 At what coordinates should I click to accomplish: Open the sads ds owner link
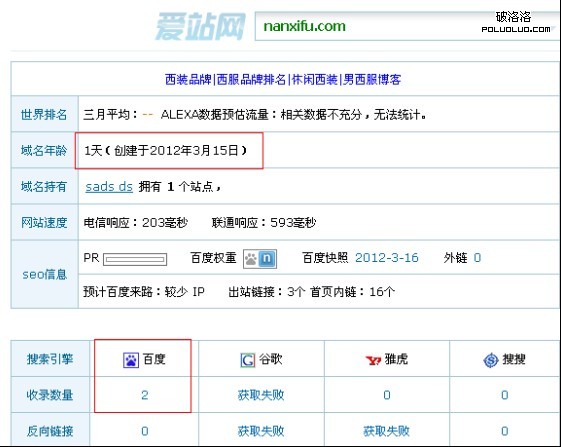click(x=109, y=186)
